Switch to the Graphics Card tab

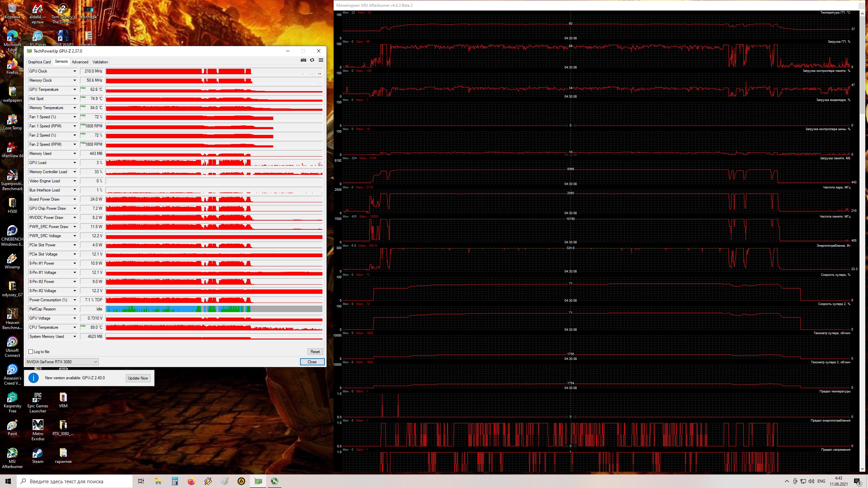click(x=39, y=62)
